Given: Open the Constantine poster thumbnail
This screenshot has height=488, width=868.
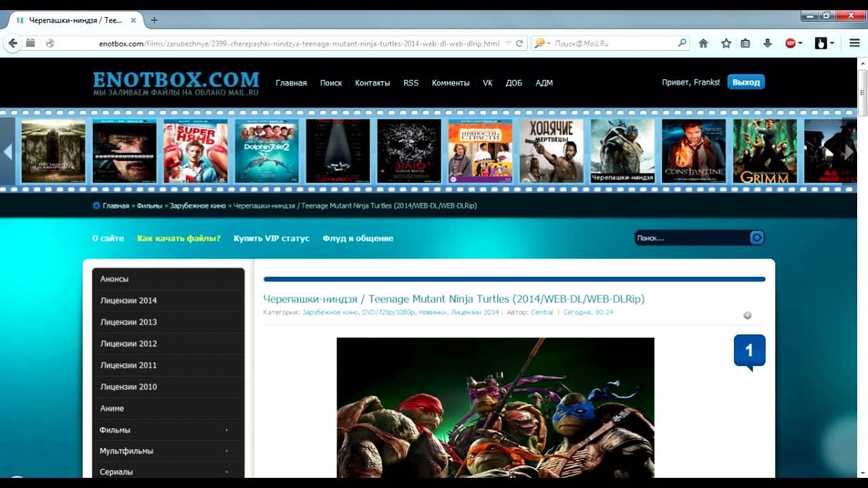Looking at the screenshot, I should point(694,151).
